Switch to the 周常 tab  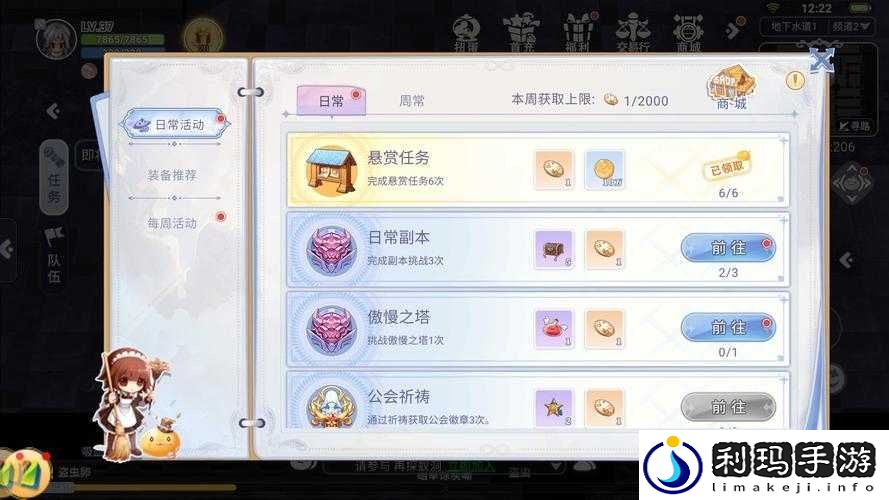coord(412,101)
